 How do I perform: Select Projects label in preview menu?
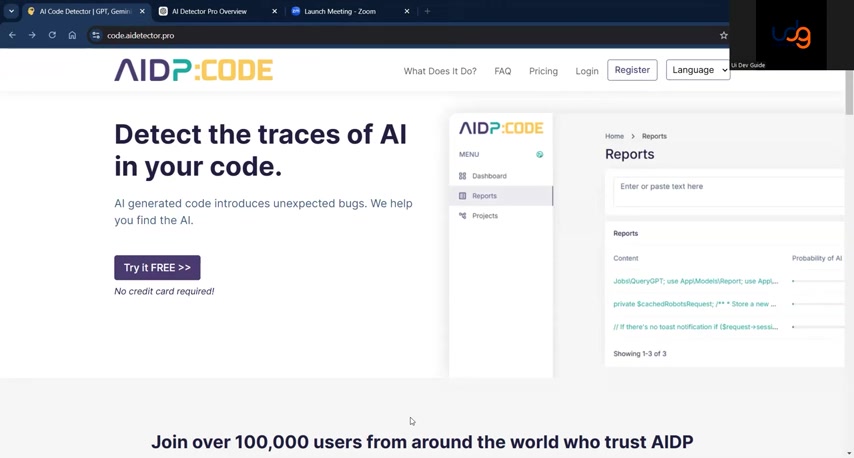(485, 216)
